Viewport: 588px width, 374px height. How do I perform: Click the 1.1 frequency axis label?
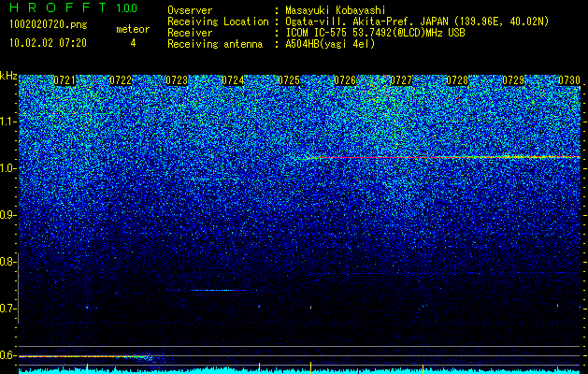[x=7, y=122]
